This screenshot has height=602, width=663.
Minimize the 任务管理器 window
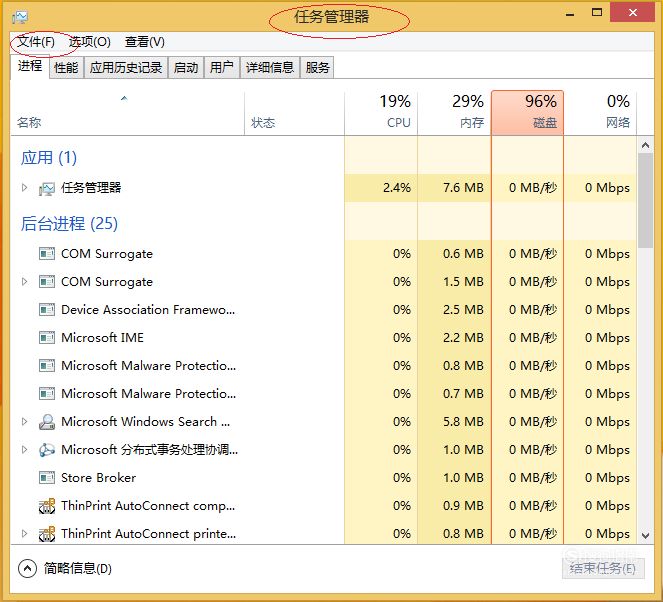click(x=570, y=14)
